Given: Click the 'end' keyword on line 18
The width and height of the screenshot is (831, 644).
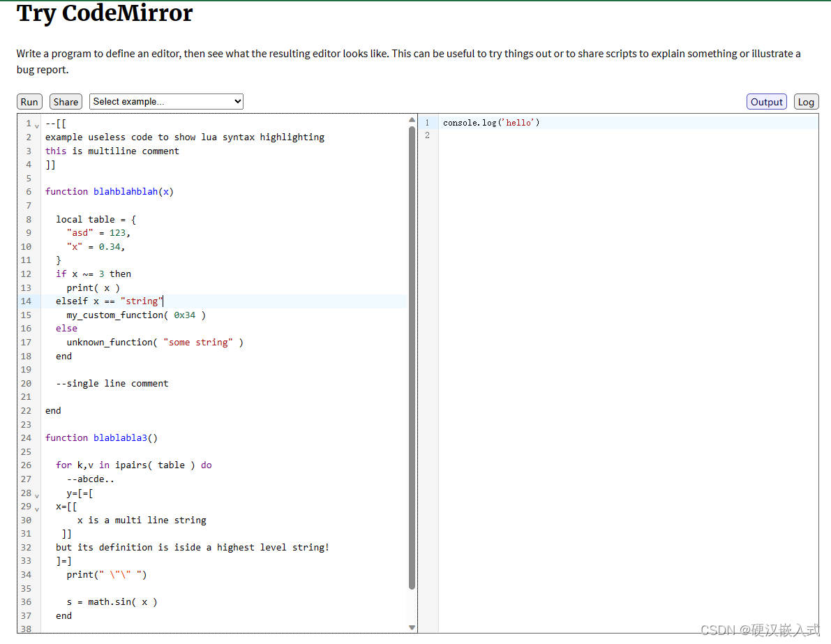Looking at the screenshot, I should pyautogui.click(x=63, y=356).
